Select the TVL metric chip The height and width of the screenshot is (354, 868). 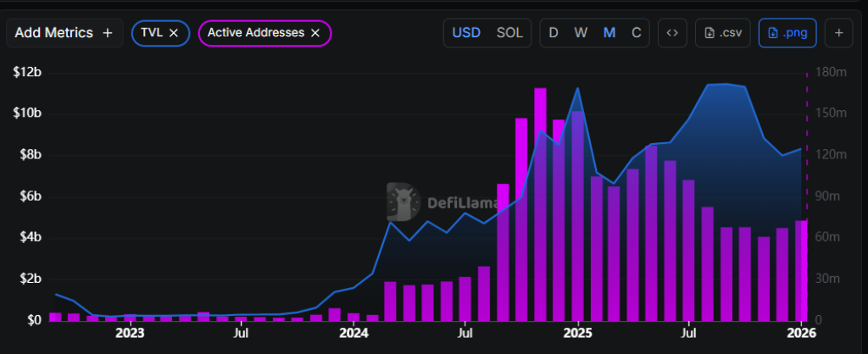153,33
